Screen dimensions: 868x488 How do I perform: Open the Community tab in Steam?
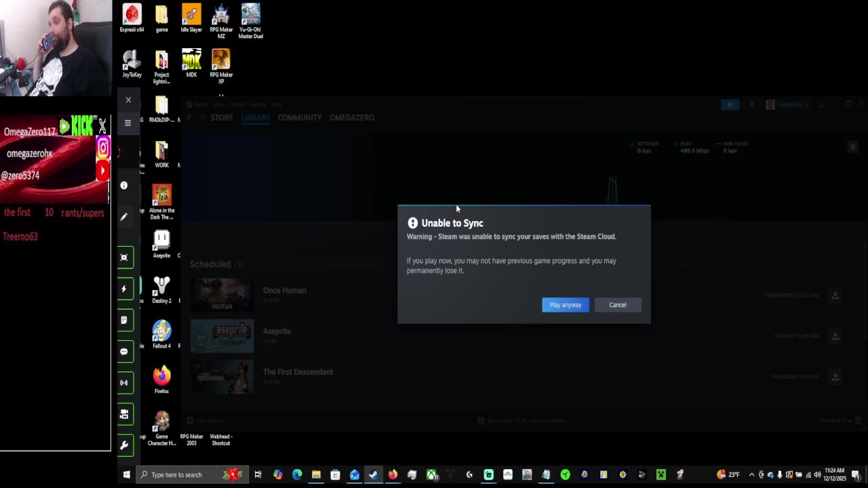click(300, 117)
